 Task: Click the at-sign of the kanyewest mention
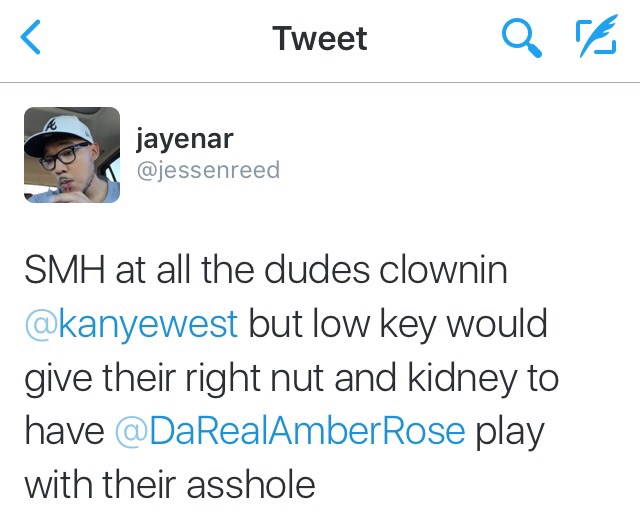41,325
